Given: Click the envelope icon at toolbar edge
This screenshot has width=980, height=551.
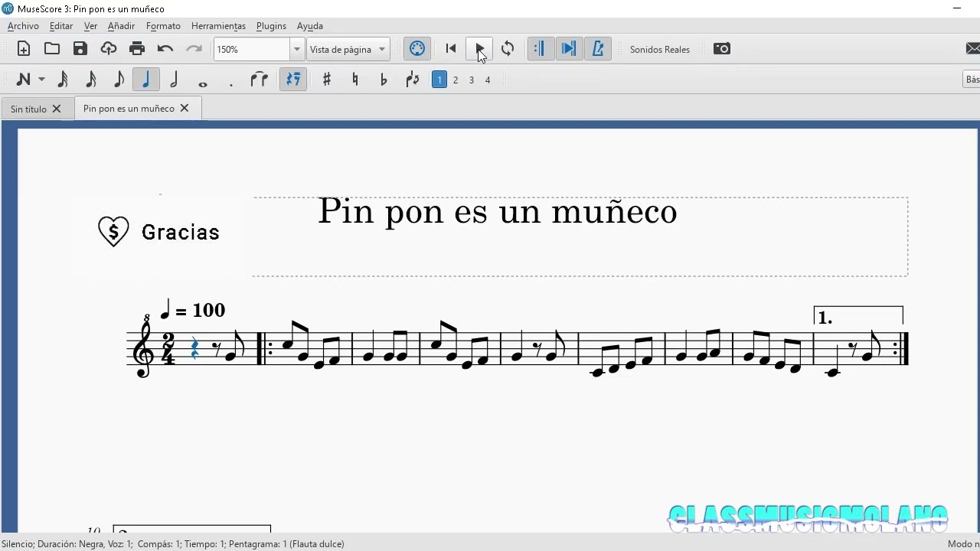Looking at the screenshot, I should tap(973, 49).
